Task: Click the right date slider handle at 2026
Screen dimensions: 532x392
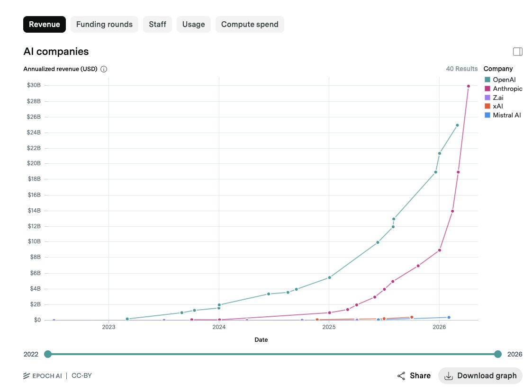Action: [498, 354]
